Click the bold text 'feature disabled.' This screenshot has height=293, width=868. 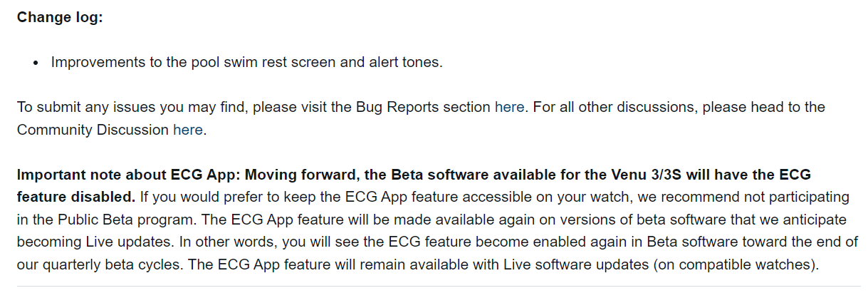coord(76,197)
